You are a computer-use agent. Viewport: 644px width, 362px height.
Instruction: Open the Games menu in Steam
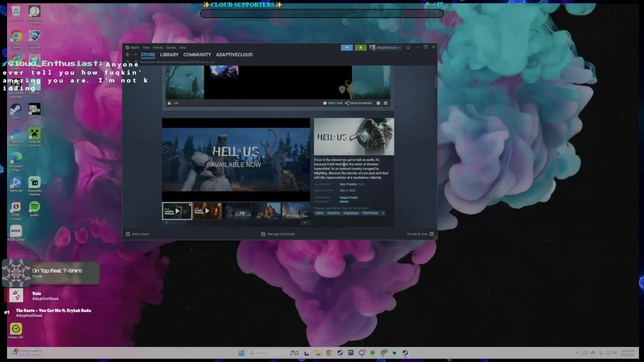click(x=171, y=47)
